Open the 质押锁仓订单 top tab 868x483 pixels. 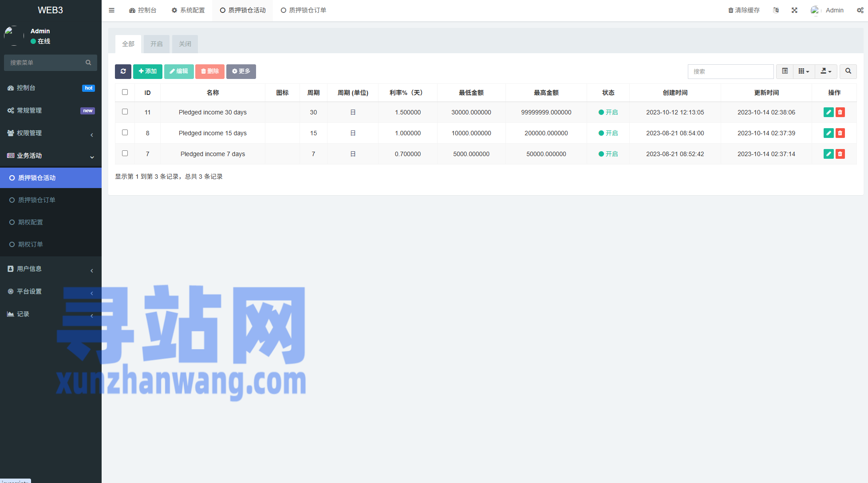click(304, 10)
